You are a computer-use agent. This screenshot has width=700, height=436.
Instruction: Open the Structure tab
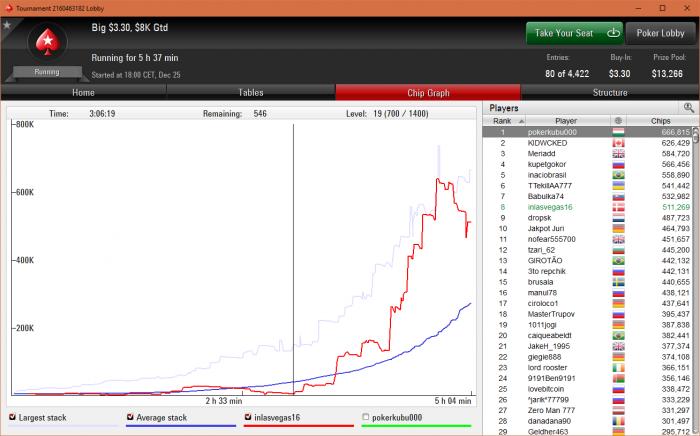click(610, 92)
